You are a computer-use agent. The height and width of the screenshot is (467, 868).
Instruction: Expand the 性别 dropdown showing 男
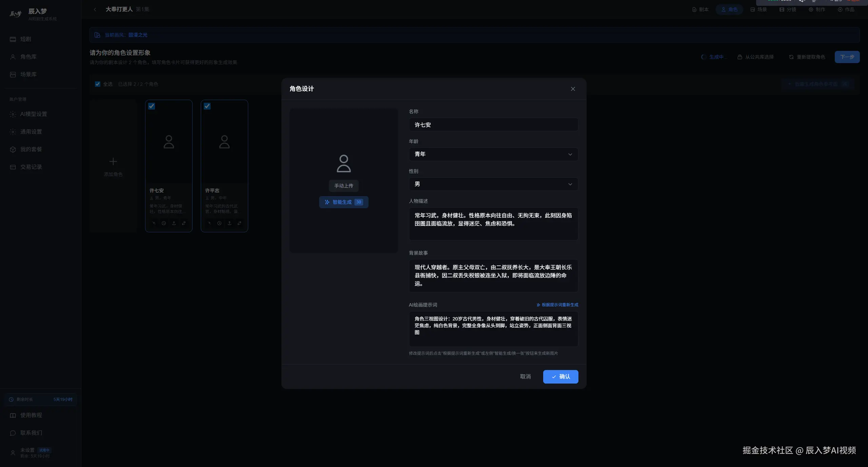493,184
